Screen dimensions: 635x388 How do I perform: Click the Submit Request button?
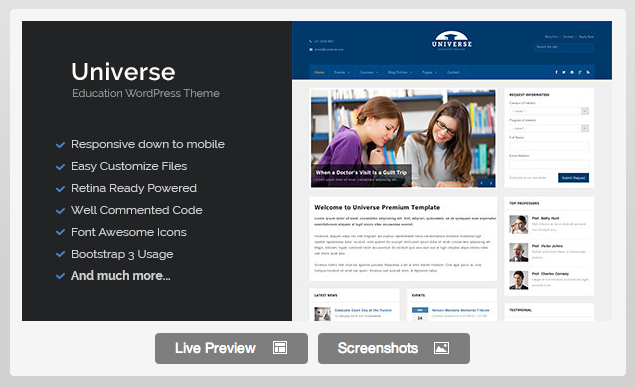pos(573,178)
